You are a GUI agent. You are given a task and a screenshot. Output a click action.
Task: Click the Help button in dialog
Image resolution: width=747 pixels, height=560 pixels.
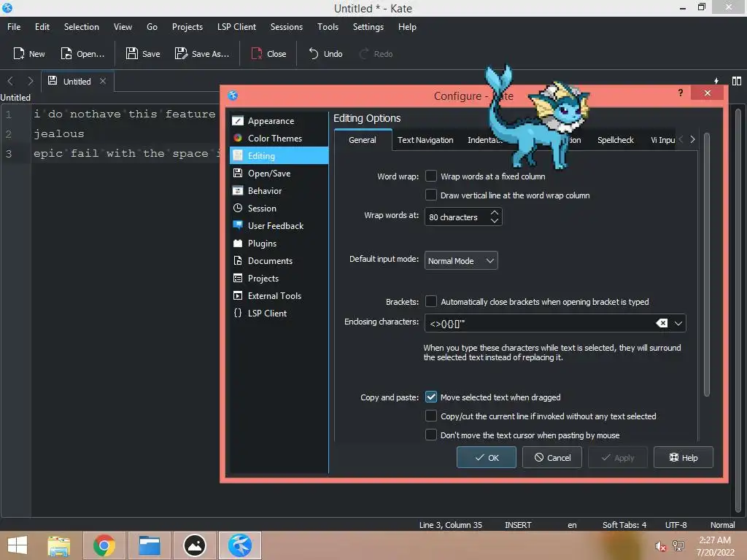[683, 457]
